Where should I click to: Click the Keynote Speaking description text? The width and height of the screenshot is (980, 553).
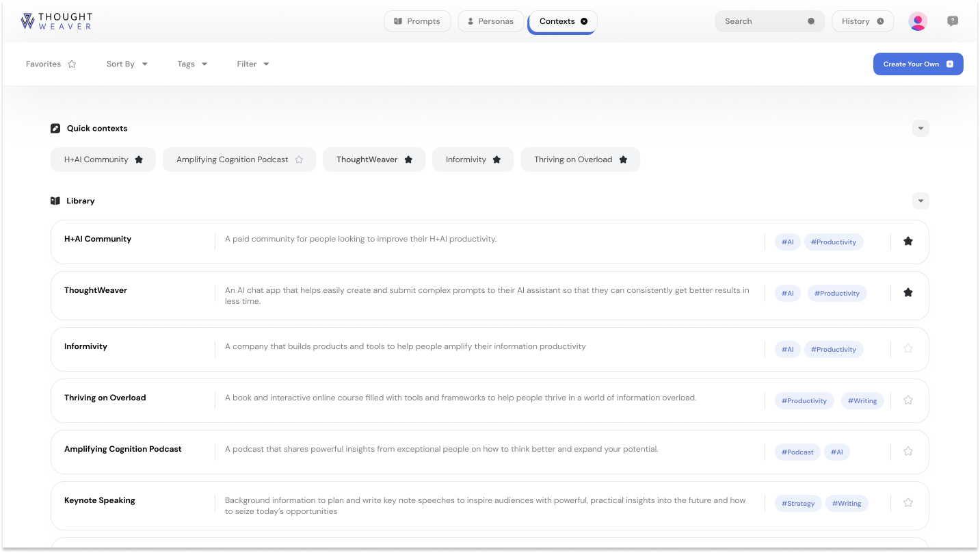tap(486, 506)
